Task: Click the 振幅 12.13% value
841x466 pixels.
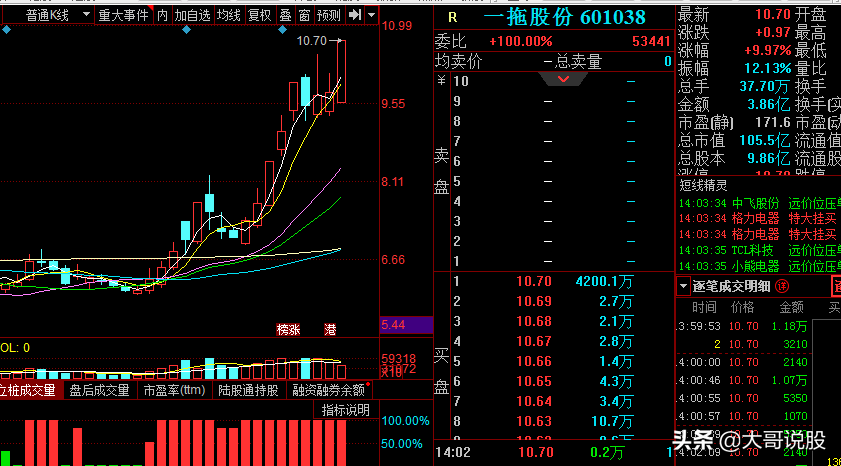Action: click(x=768, y=69)
